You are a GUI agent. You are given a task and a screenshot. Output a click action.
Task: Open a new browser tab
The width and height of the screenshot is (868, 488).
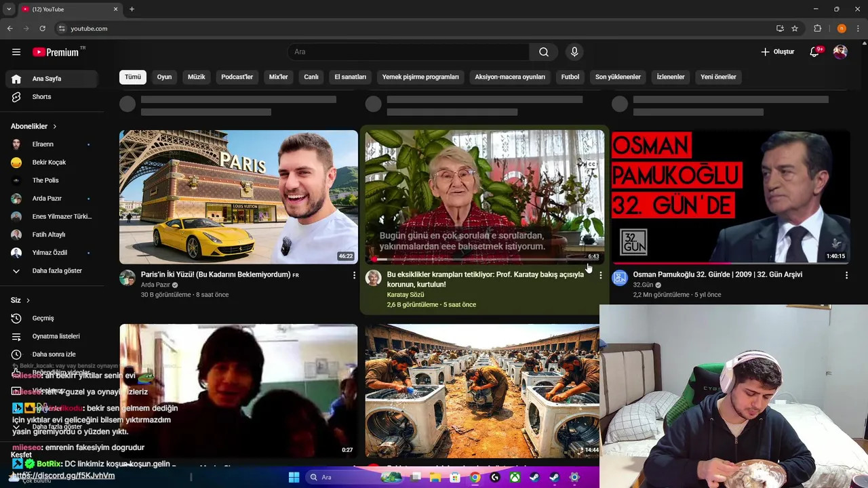[132, 9]
